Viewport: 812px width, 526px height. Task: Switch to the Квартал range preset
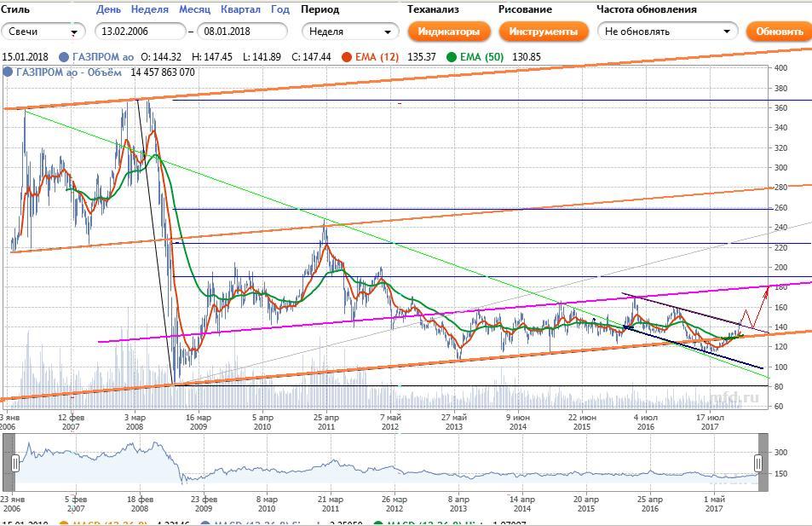(x=240, y=9)
